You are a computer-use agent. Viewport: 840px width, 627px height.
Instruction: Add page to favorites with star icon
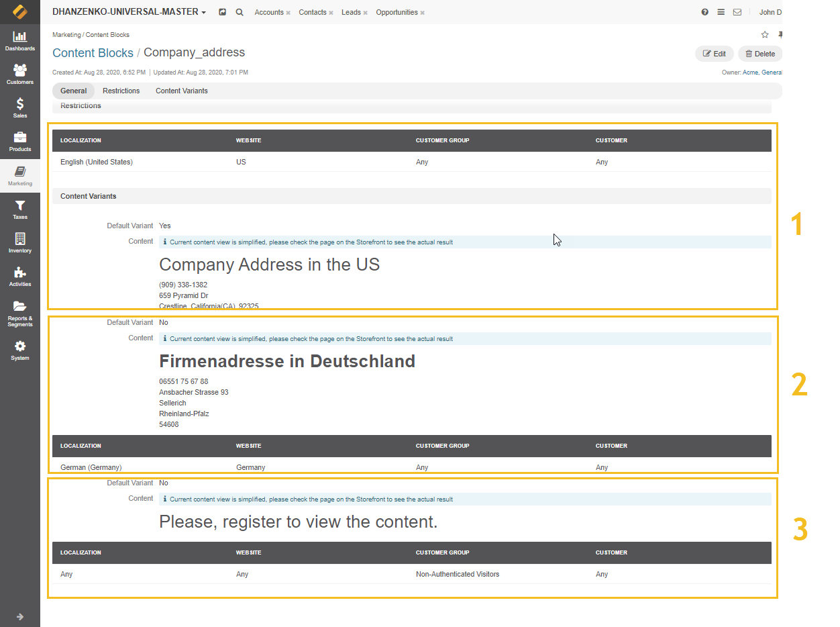[765, 35]
